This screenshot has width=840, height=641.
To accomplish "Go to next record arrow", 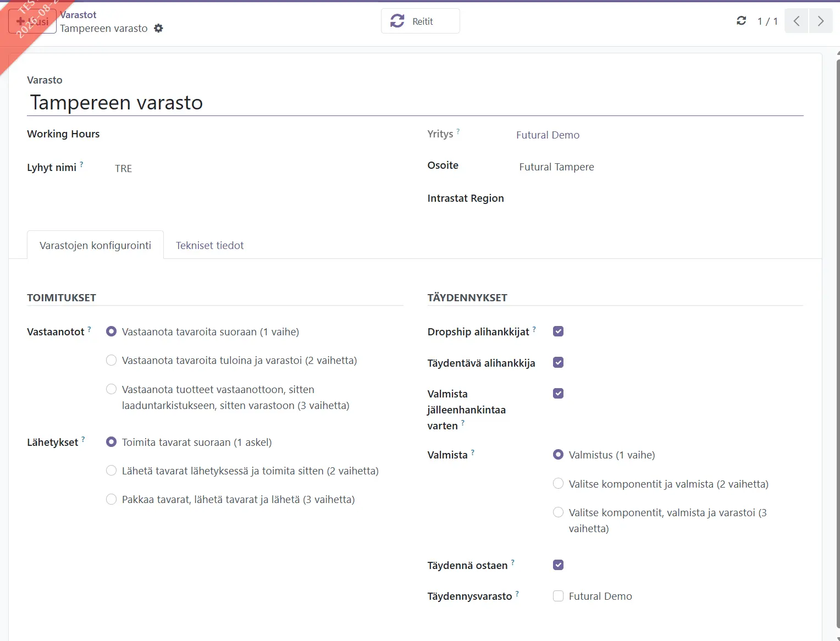I will click(x=821, y=21).
